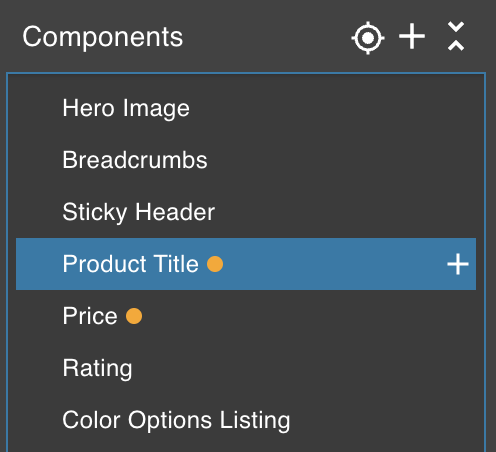
Task: Click the orange status dot next to Price
Action: click(134, 316)
